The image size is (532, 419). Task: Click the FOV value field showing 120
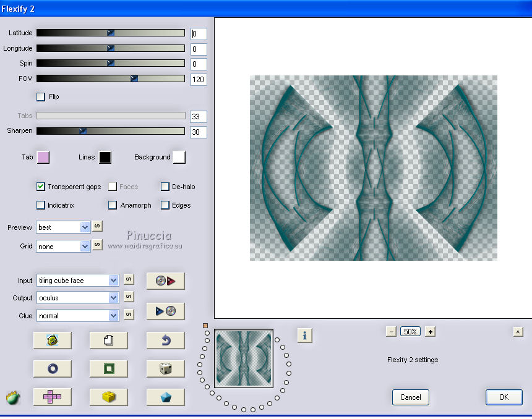[x=199, y=80]
